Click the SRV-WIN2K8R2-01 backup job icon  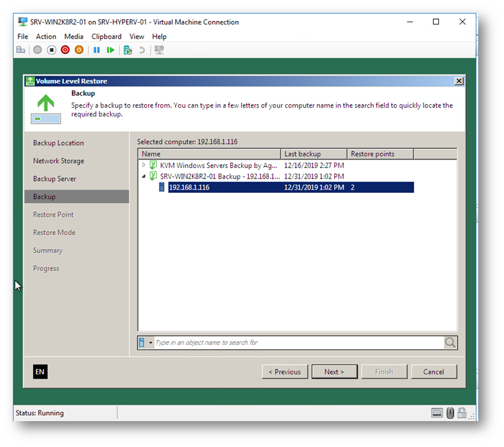[153, 176]
